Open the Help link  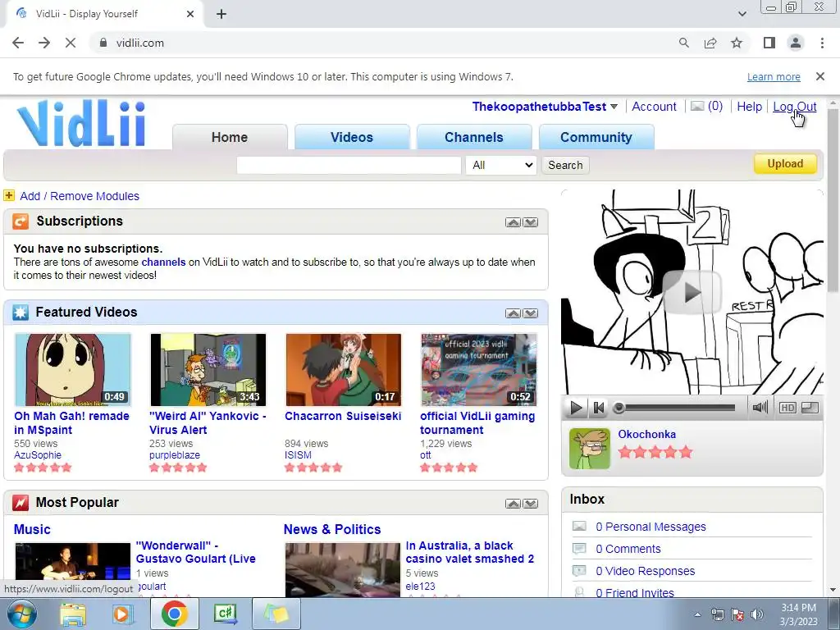coord(749,107)
